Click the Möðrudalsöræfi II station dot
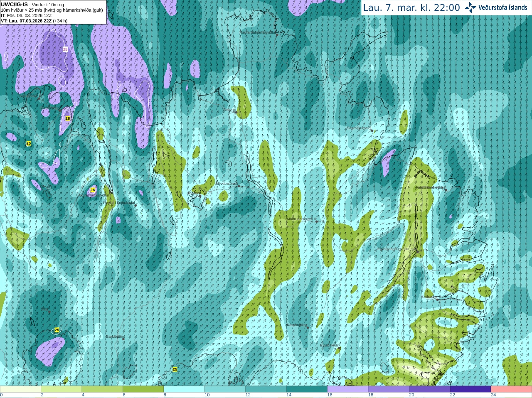532x398 pixels. (x=317, y=221)
